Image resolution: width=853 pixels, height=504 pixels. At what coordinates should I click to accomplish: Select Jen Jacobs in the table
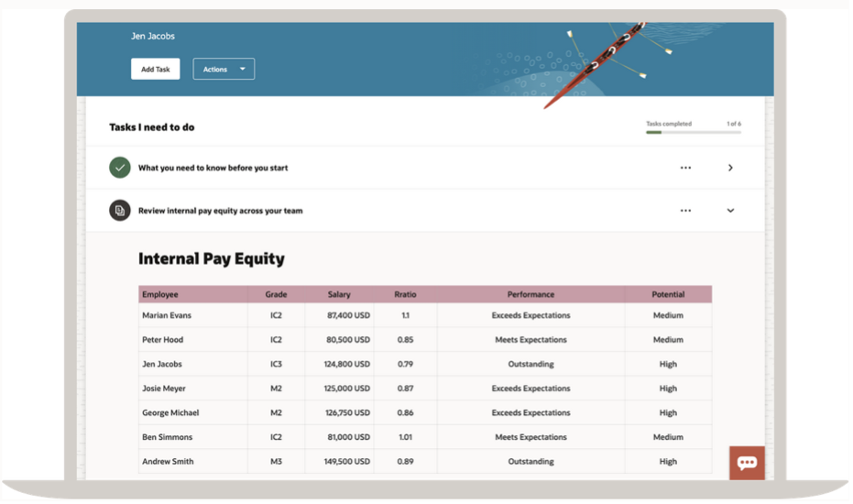pos(162,364)
